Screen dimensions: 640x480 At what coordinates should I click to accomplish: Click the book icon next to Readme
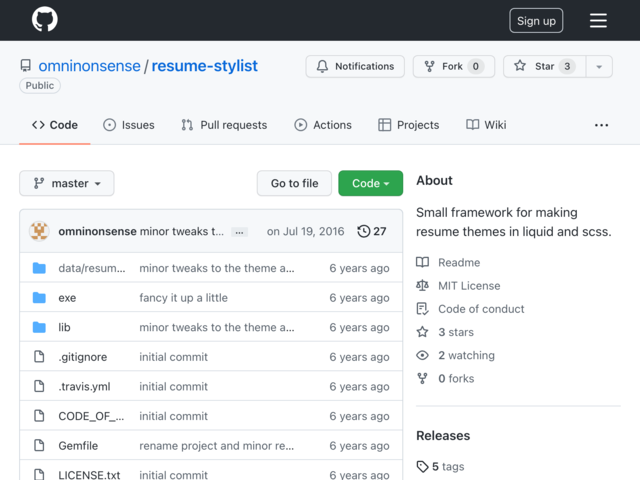(422, 262)
